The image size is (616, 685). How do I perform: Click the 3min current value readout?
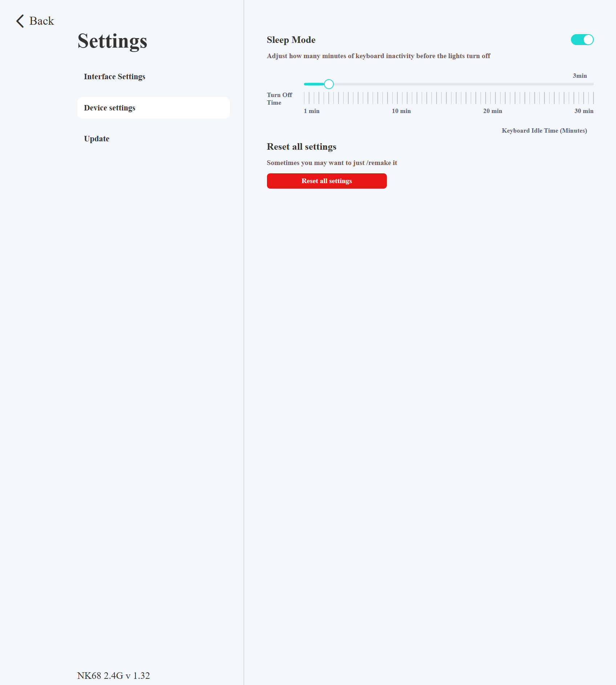580,76
